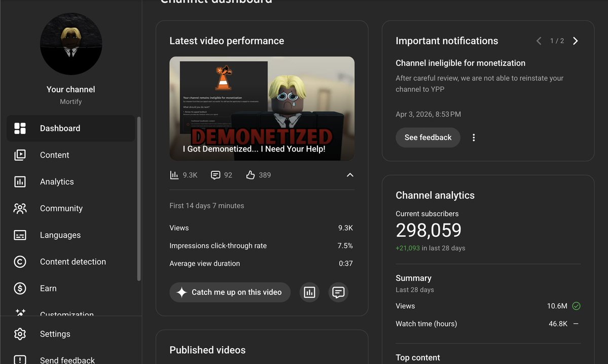Click '+21,093' subscriber gain text
Screen dimensions: 608x364
point(408,248)
